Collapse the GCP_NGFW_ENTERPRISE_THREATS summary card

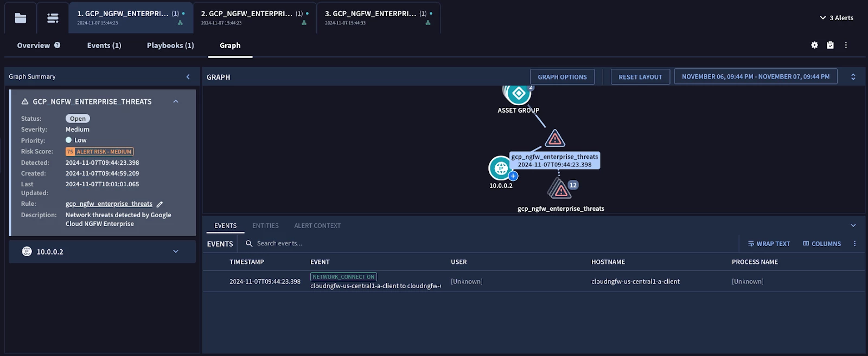[x=176, y=101]
